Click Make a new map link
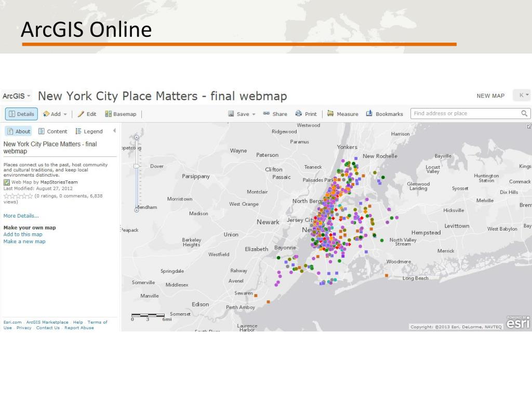The height and width of the screenshot is (399, 532). pyautogui.click(x=24, y=242)
